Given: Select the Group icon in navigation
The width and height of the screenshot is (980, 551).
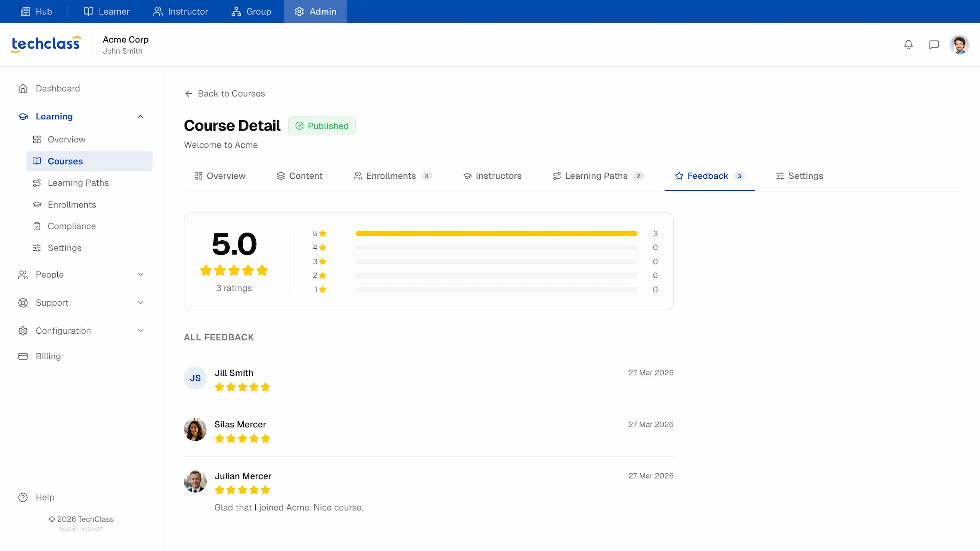Looking at the screenshot, I should pos(237,11).
